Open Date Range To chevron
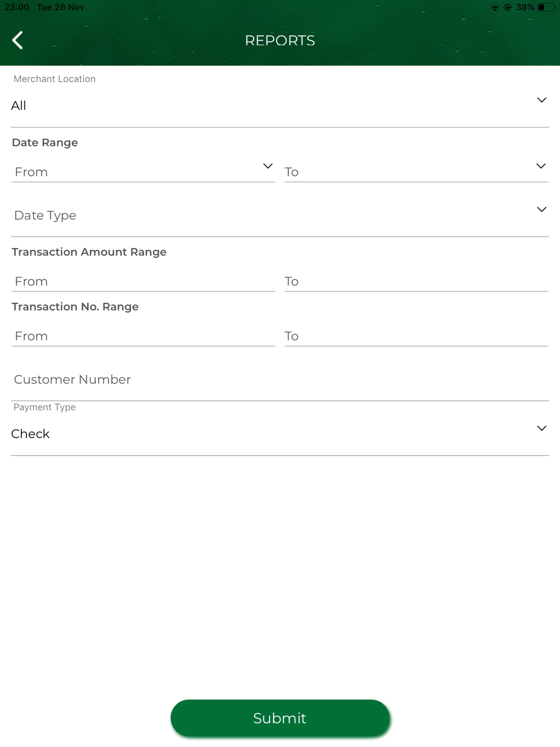The image size is (560, 747). tap(541, 166)
